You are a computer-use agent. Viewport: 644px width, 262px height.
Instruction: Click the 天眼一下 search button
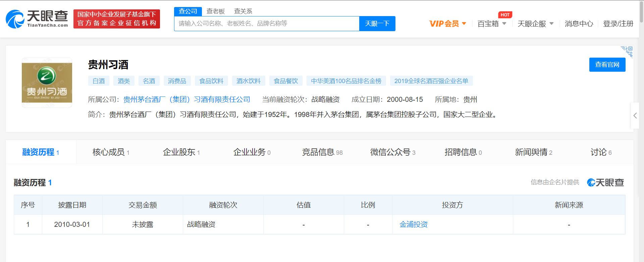pos(377,23)
